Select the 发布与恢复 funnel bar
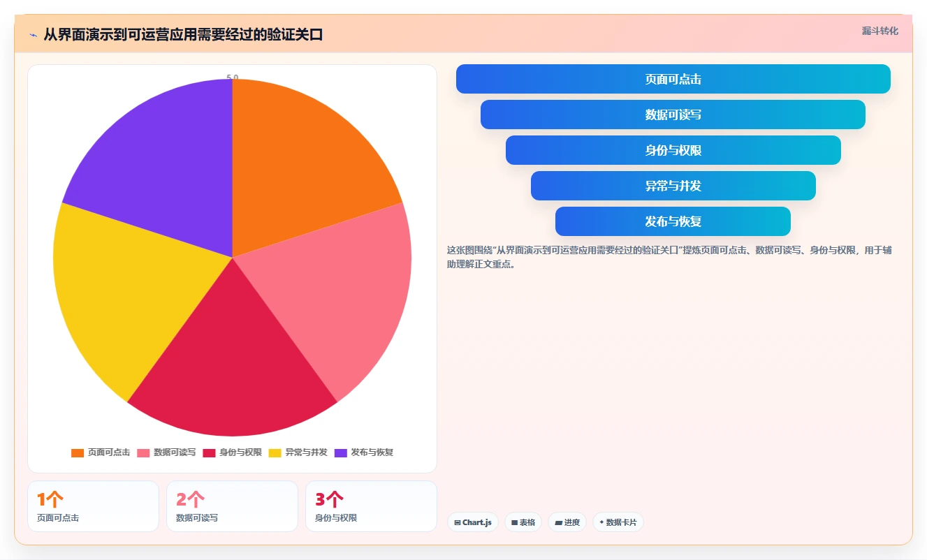Screen dimensions: 927x560 (x=673, y=221)
